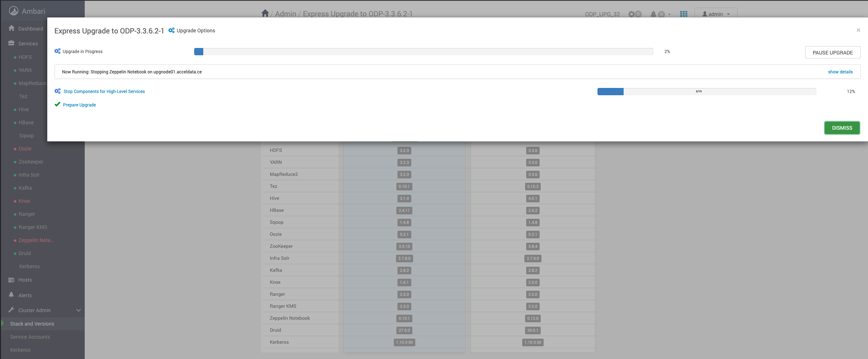Viewport: 868px width, 359px height.
Task: Open YARN service in sidebar
Action: pos(25,70)
